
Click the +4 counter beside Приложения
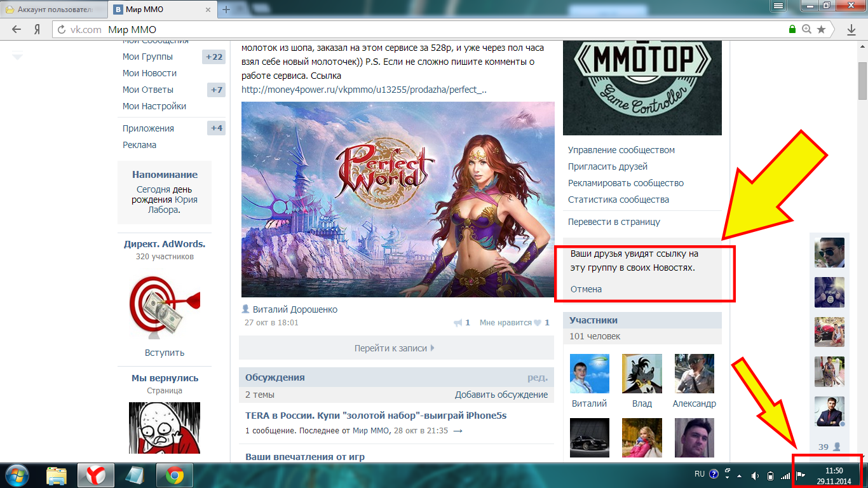tap(217, 128)
